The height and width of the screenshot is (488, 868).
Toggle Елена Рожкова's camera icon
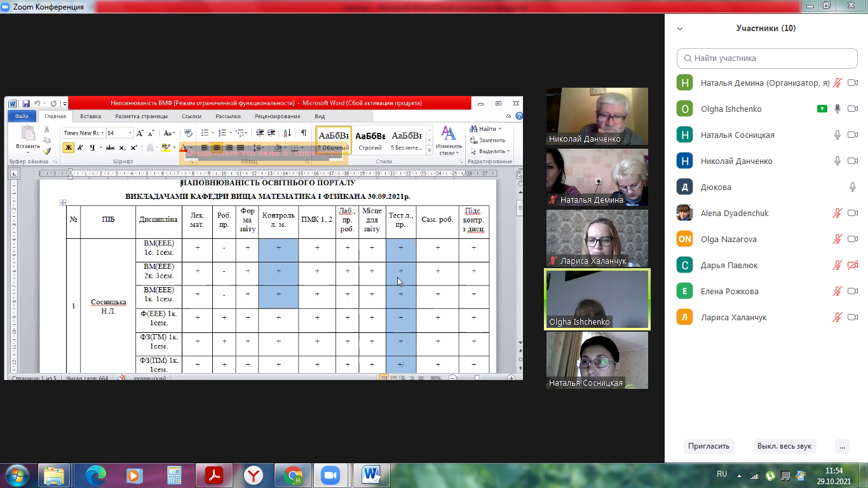tap(853, 291)
